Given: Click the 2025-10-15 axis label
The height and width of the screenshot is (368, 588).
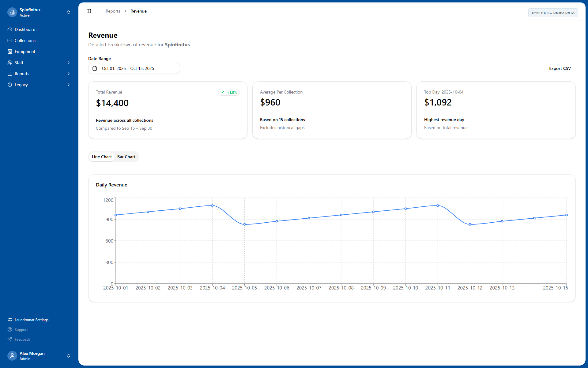Looking at the screenshot, I should (555, 288).
